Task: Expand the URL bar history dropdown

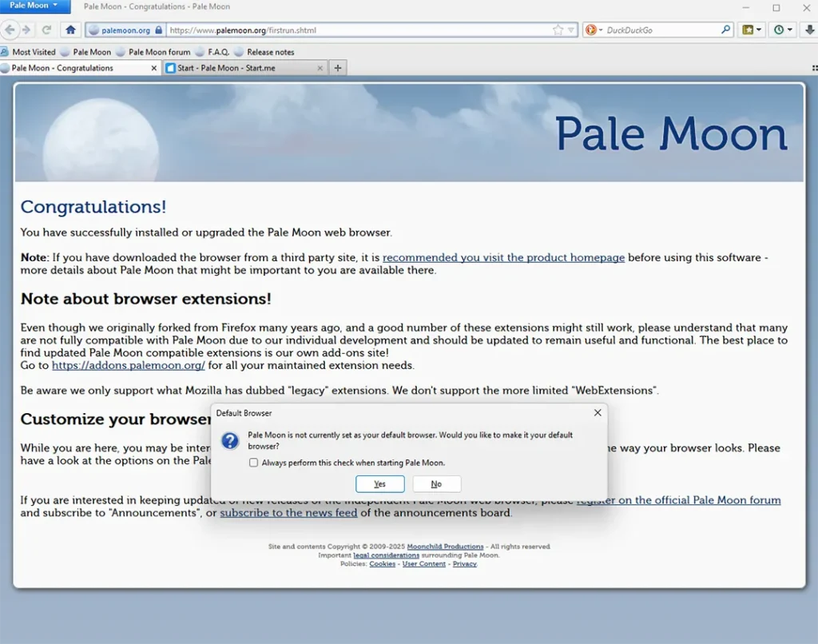Action: pos(570,30)
